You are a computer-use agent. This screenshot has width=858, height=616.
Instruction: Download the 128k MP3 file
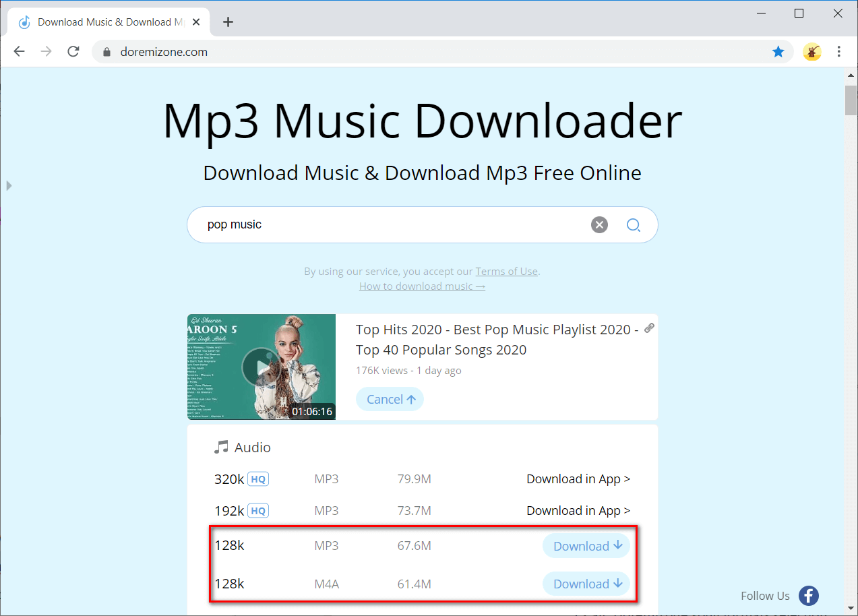pyautogui.click(x=586, y=546)
